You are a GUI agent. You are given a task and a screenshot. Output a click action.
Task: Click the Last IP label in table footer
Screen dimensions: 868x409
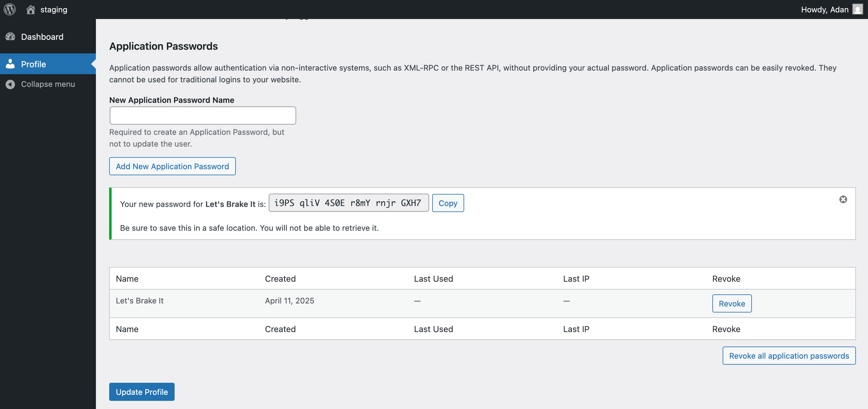(576, 329)
